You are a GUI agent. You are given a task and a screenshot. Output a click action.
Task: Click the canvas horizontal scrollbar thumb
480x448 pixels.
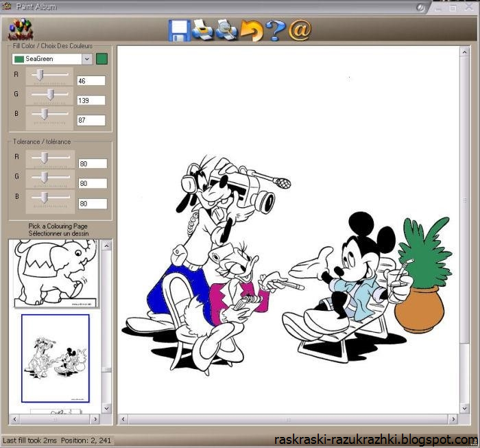[x=288, y=419]
